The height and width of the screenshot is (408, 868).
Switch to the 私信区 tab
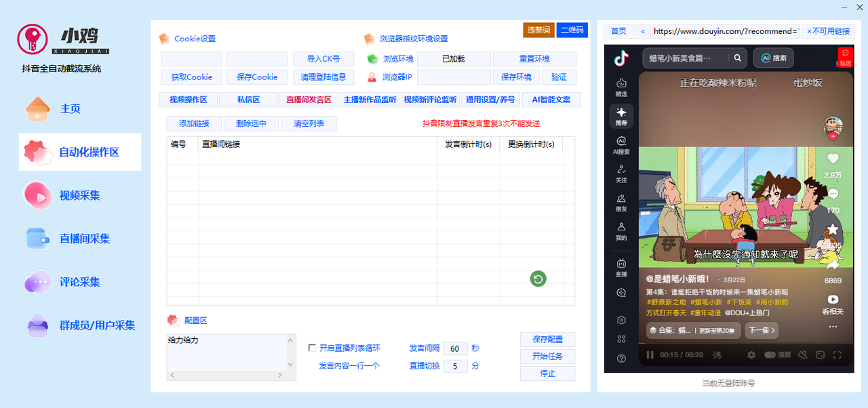click(248, 100)
